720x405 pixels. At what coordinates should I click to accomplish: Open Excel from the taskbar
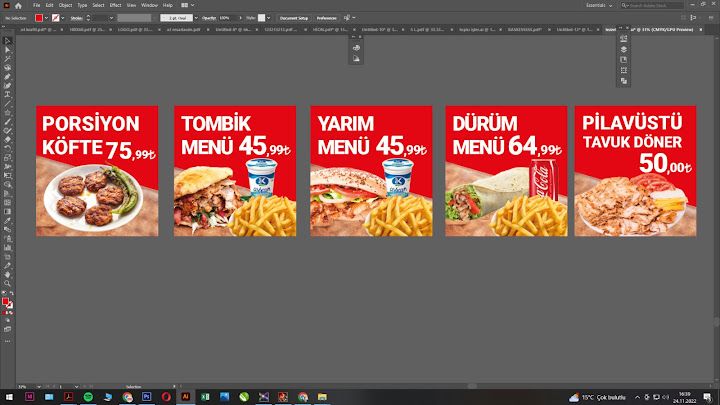(x=205, y=397)
